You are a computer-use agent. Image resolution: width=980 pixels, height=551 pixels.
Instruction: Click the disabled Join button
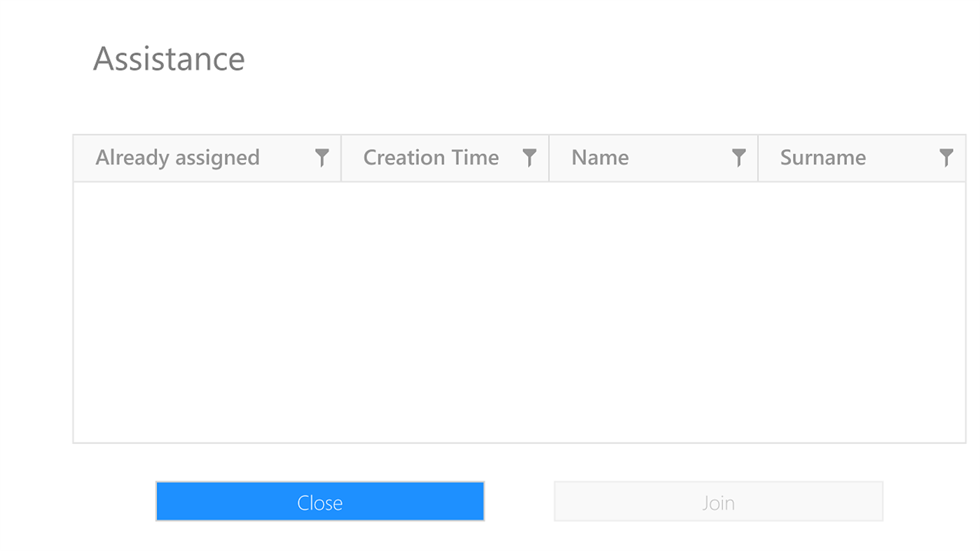[718, 501]
